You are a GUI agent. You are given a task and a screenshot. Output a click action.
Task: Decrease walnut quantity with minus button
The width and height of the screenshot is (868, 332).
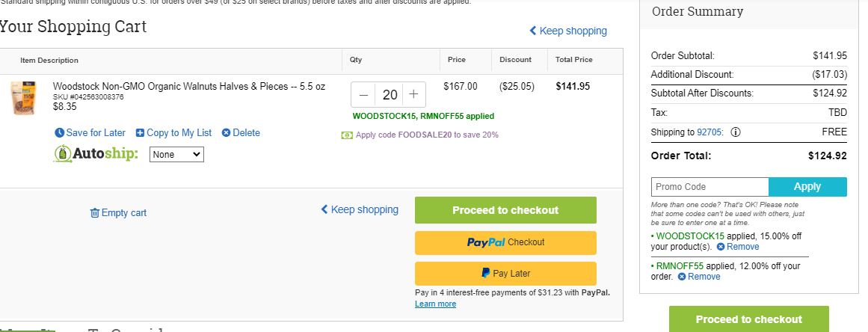point(363,95)
